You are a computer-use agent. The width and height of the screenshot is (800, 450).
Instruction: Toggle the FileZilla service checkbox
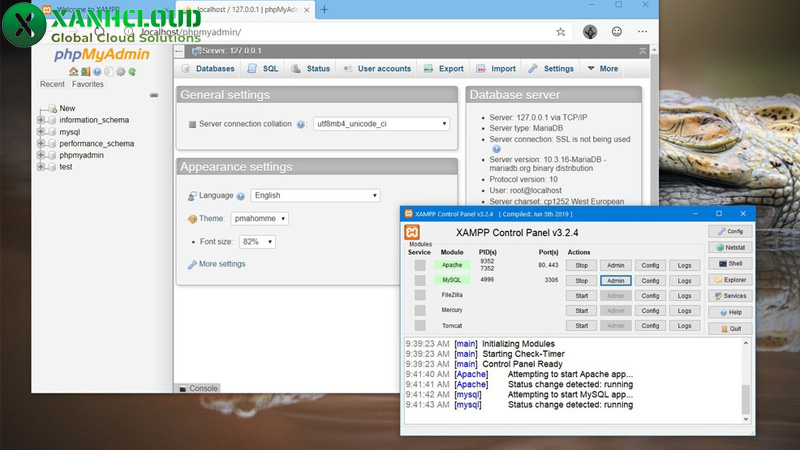420,295
